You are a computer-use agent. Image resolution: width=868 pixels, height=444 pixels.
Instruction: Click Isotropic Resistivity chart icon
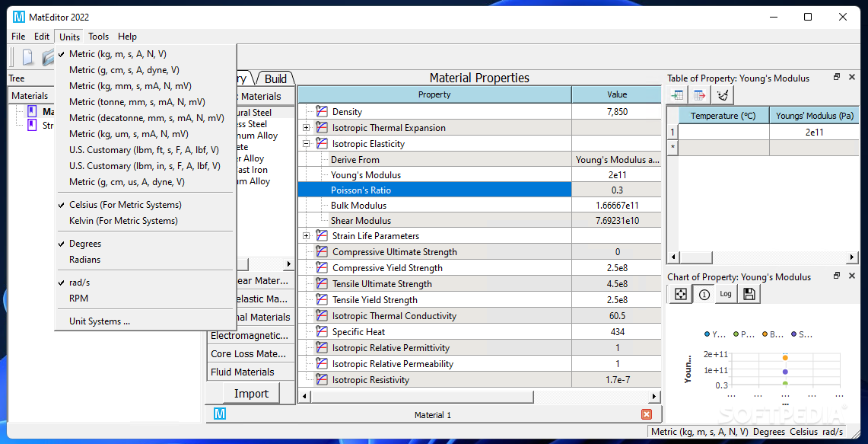pos(322,380)
